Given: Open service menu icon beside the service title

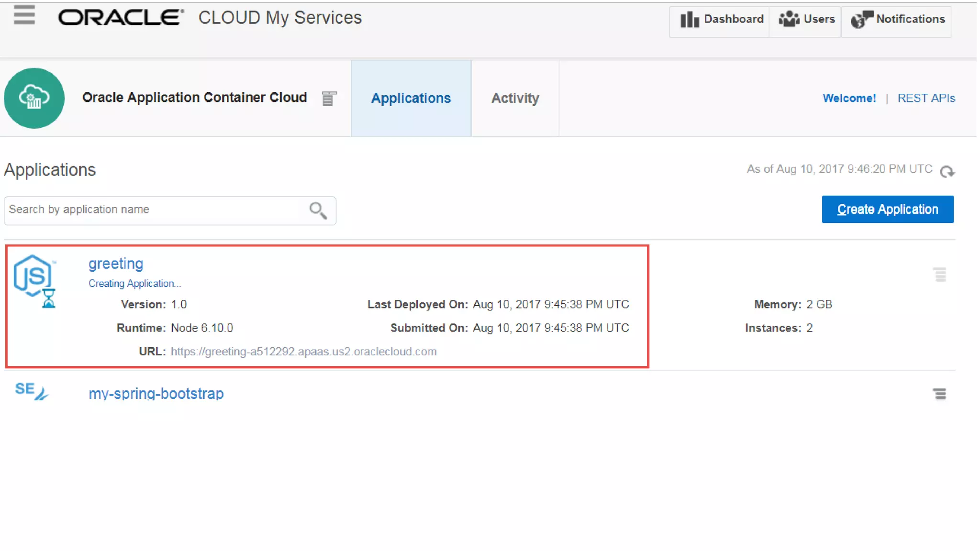Looking at the screenshot, I should (x=329, y=99).
